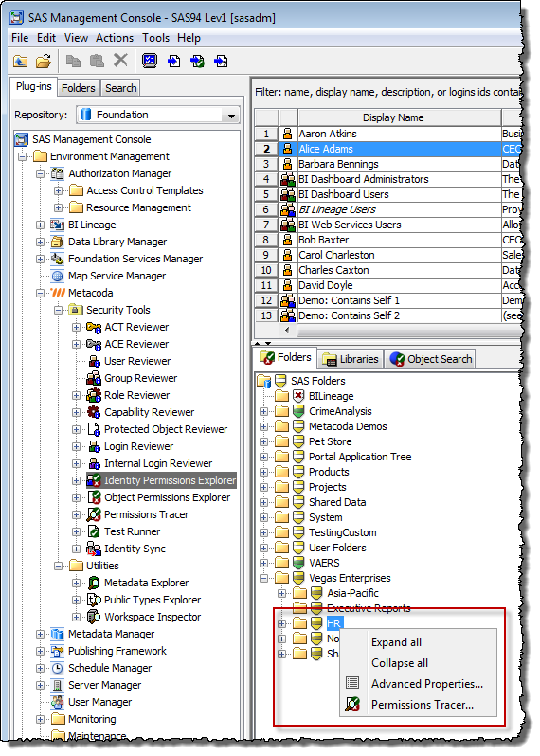The width and height of the screenshot is (540, 756).
Task: Open the Actions menu
Action: pos(115,38)
